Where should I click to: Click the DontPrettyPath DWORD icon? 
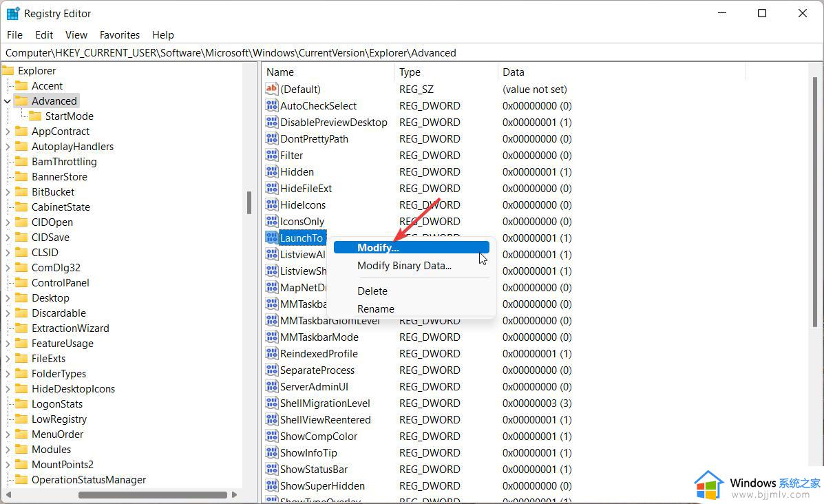(x=272, y=139)
